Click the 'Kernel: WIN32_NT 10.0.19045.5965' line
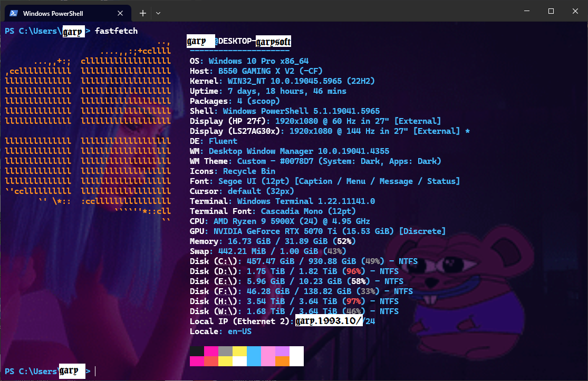The height and width of the screenshot is (381, 588). click(x=282, y=81)
